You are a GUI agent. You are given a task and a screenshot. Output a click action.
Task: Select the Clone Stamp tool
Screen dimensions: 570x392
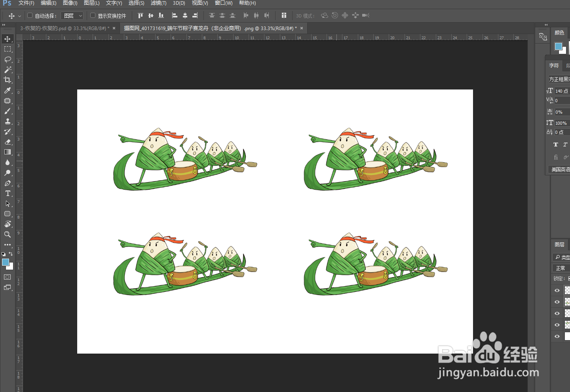[x=7, y=121]
